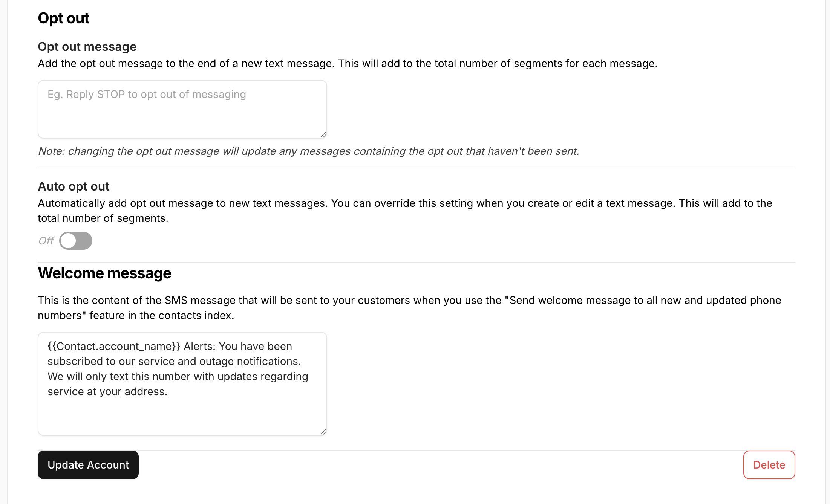
Task: Click the "Opt out message" field label
Action: pyautogui.click(x=87, y=47)
